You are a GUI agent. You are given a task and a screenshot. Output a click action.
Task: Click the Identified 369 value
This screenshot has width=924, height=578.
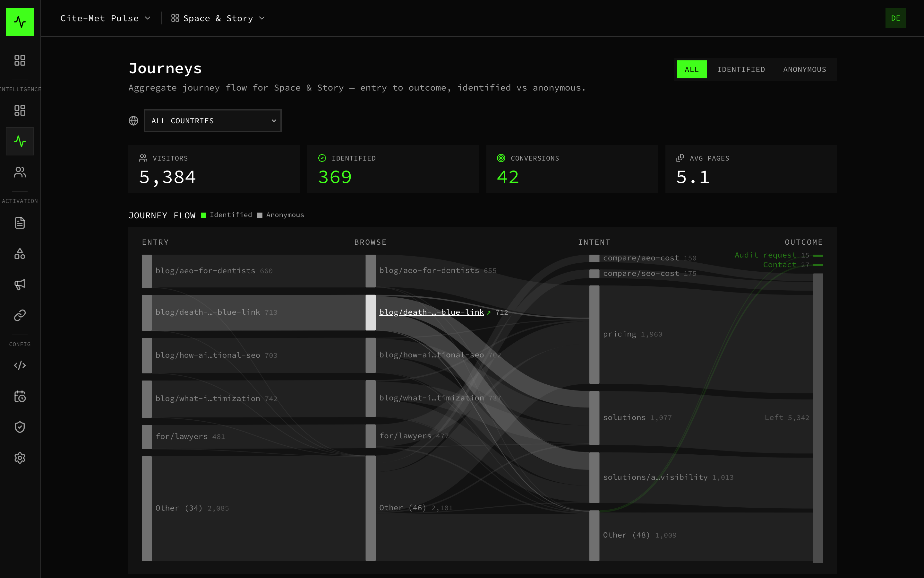tap(335, 177)
